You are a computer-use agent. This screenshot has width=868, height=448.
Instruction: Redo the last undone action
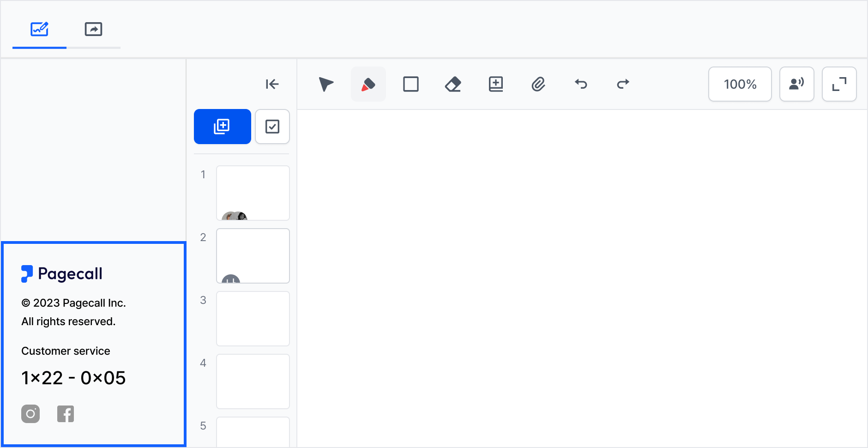click(623, 84)
